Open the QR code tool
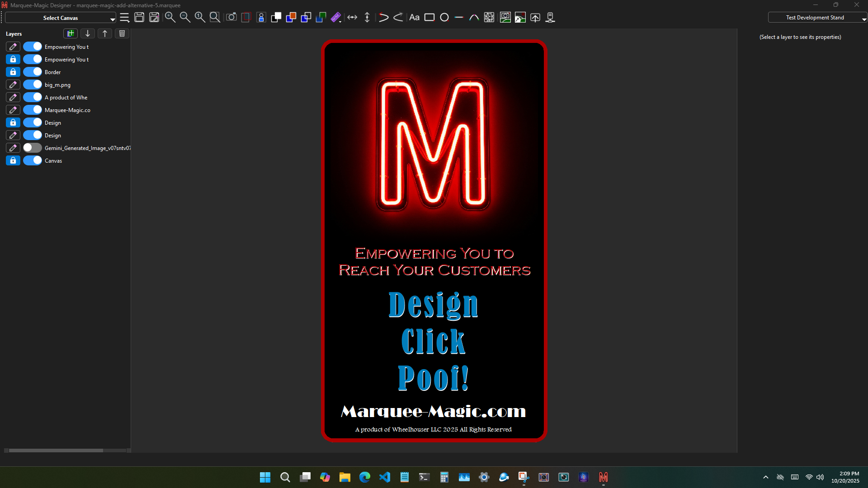868x488 pixels. point(489,17)
